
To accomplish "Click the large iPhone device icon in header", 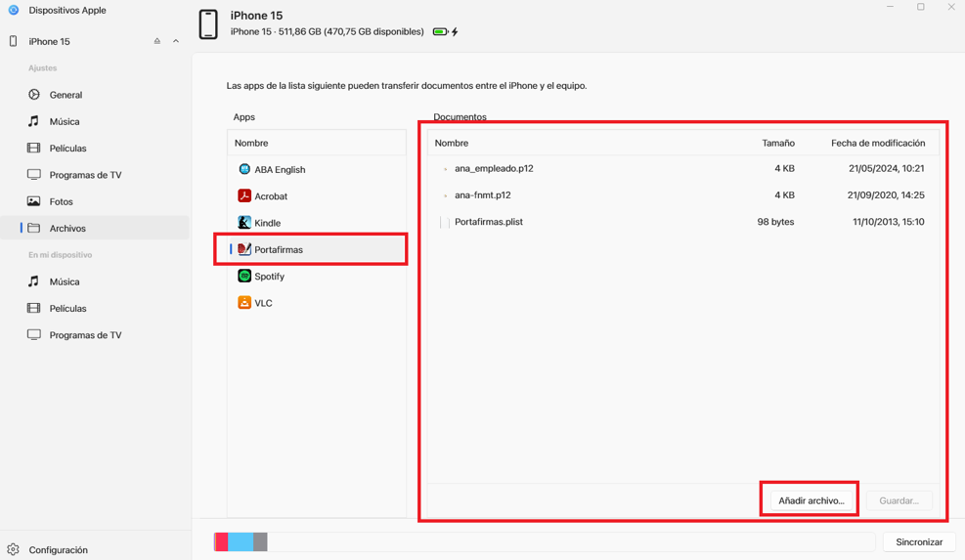I will click(x=208, y=24).
